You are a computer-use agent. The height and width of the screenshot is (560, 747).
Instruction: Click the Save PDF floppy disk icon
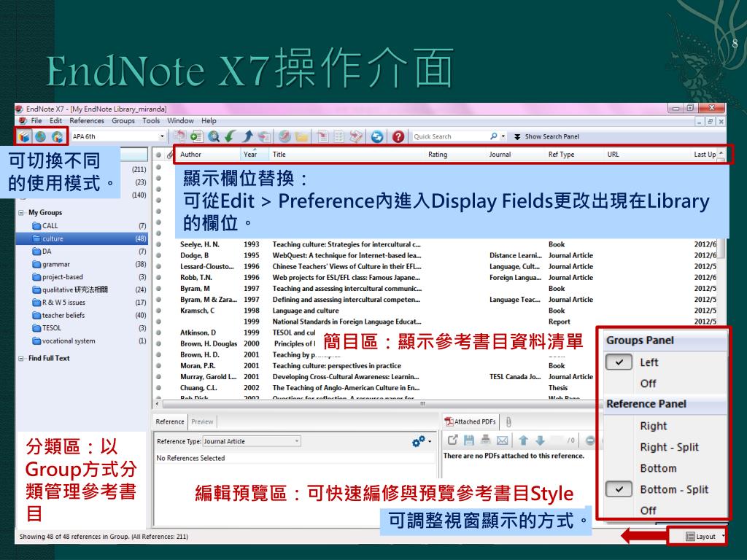(x=469, y=440)
